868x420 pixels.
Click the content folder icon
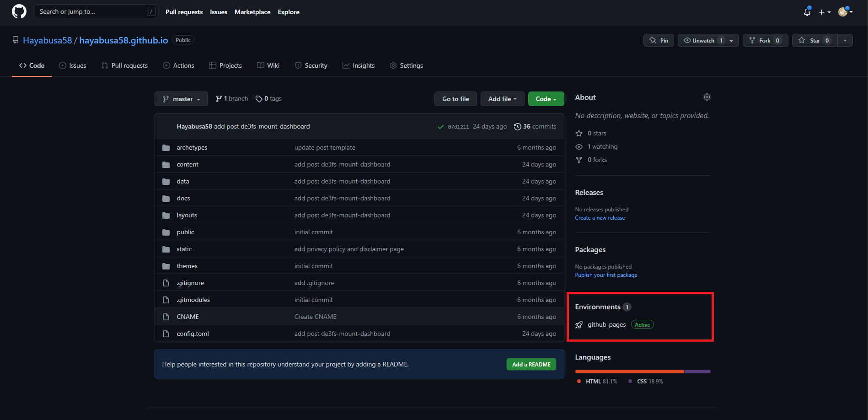pyautogui.click(x=166, y=165)
